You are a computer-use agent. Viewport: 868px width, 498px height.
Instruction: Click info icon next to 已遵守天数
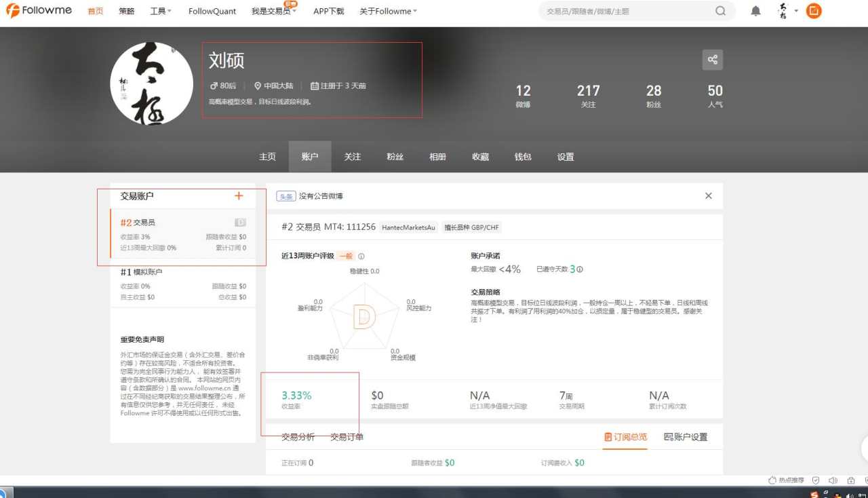[580, 269]
